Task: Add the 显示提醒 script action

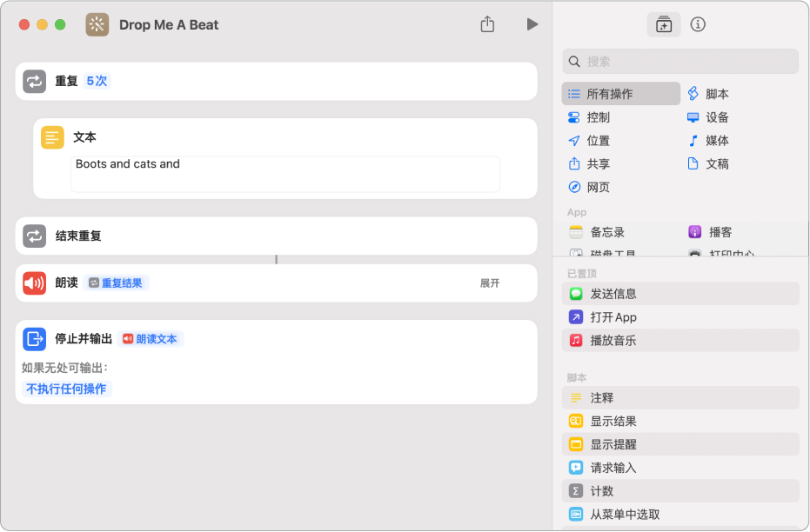Action: click(680, 444)
